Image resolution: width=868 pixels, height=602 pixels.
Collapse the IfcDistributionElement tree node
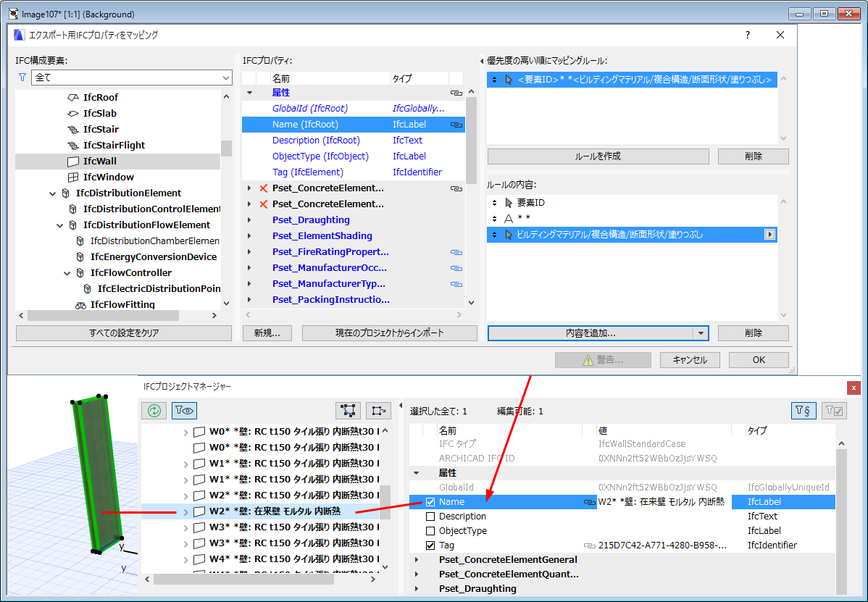53,193
